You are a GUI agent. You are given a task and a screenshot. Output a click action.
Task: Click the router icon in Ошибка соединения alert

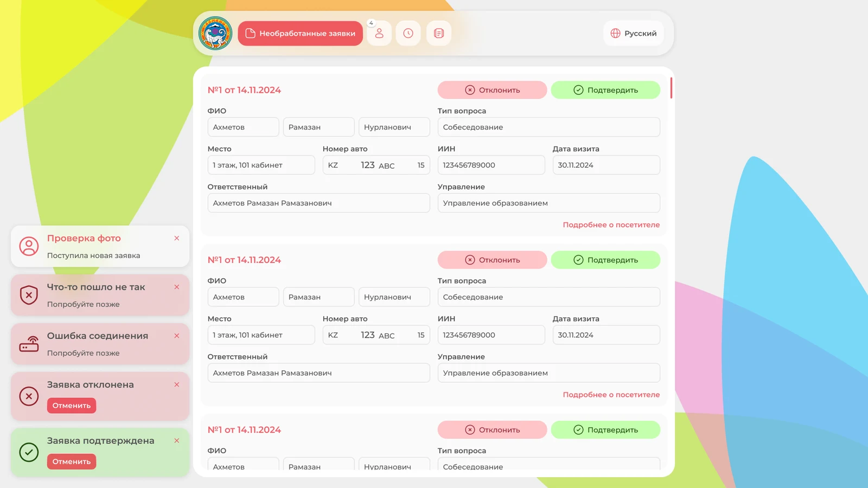coord(29,344)
